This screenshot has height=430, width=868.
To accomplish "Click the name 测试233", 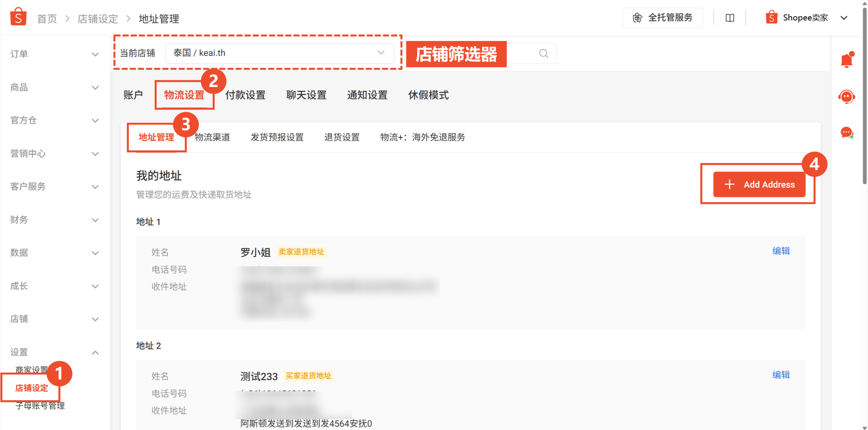I will pyautogui.click(x=259, y=376).
